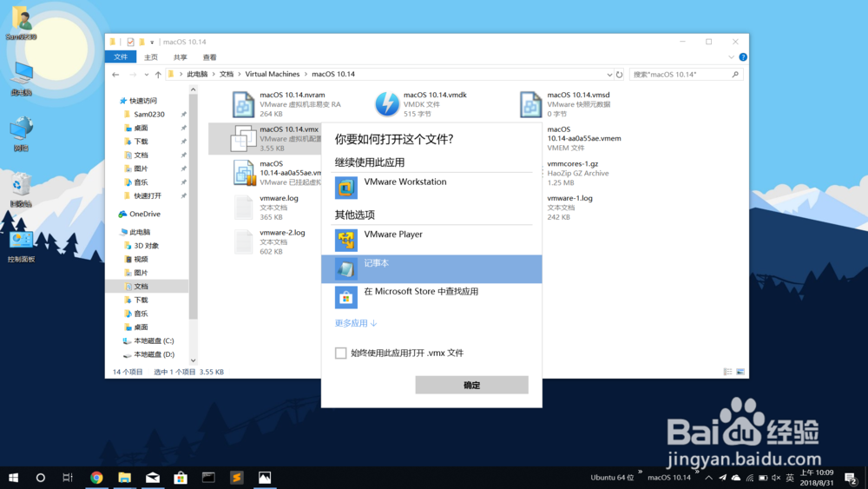868x489 pixels.
Task: Switch to details view layout
Action: [727, 372]
